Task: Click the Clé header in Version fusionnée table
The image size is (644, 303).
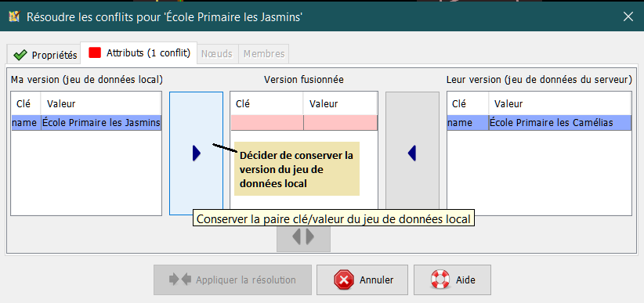Action: point(267,103)
